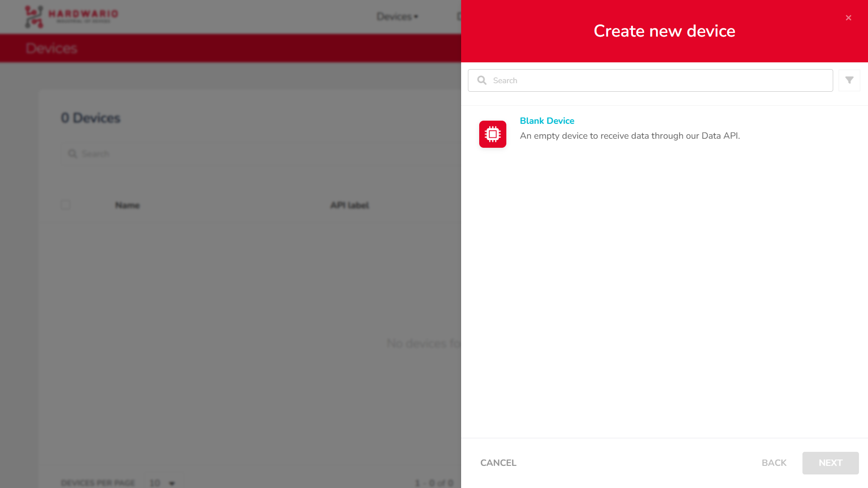Focus the device type Search field
Image resolution: width=868 pixels, height=488 pixels.
(660, 80)
